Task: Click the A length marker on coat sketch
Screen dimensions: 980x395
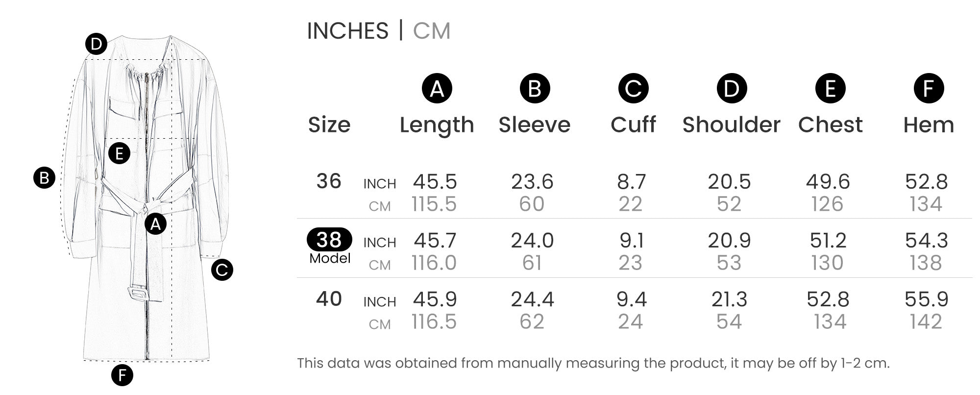Action: coord(155,224)
